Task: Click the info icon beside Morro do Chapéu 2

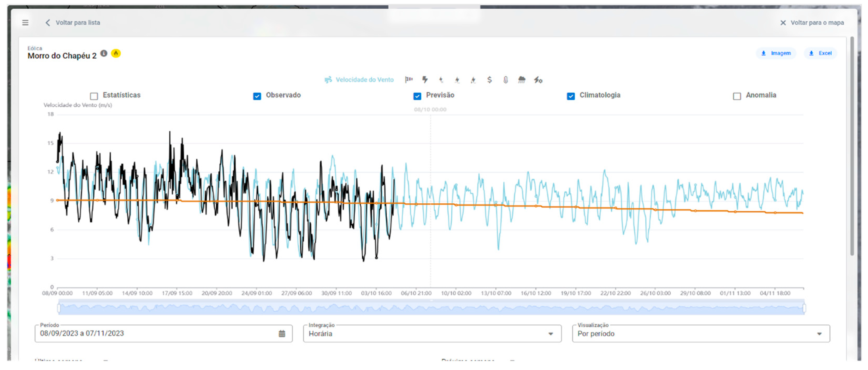Action: [104, 53]
